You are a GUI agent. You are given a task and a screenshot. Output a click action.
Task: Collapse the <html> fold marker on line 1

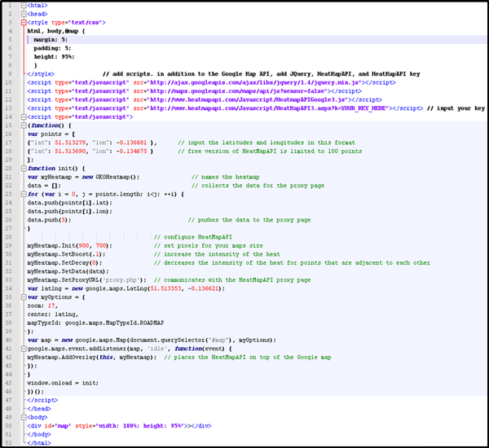[x=24, y=6]
